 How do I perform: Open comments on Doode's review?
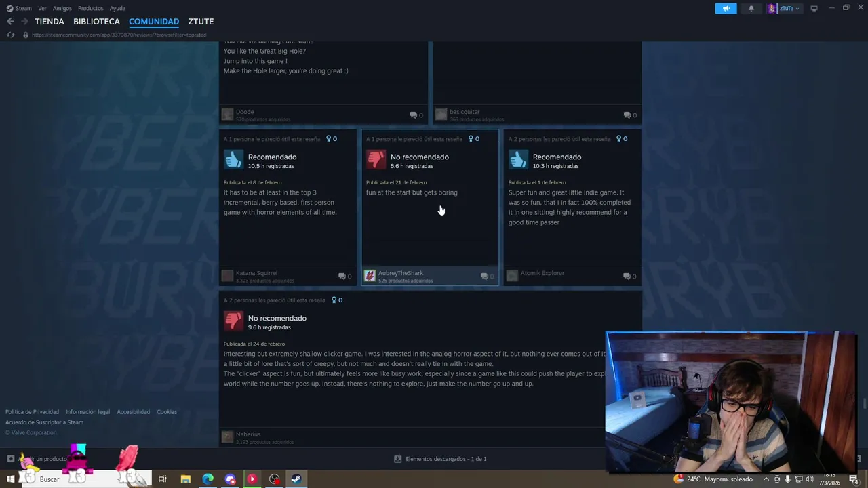pos(416,115)
